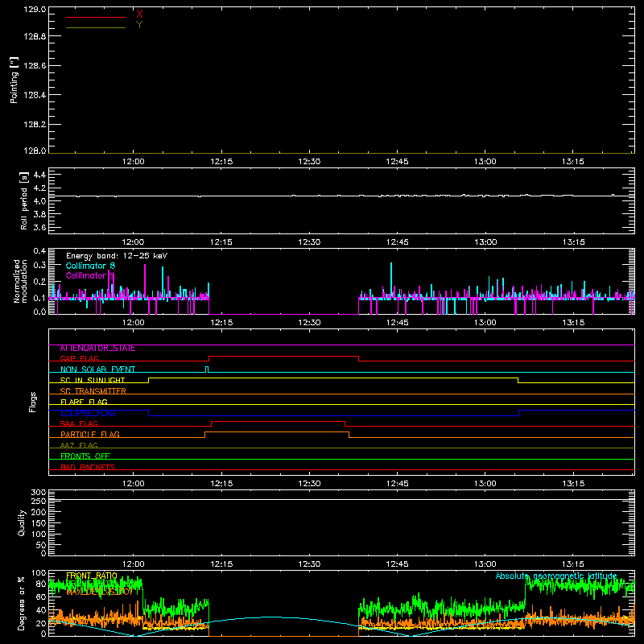Click the Roll period axis title
The image size is (644, 644).
click(24, 200)
